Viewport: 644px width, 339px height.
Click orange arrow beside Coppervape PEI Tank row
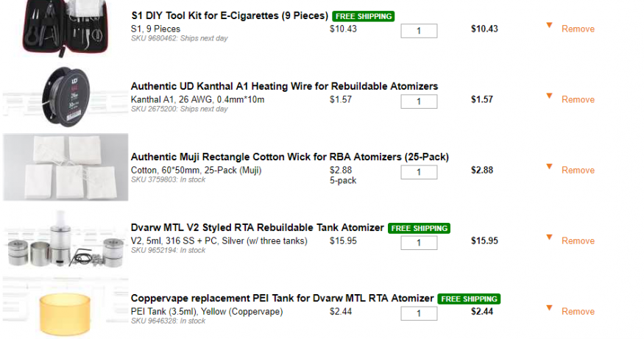(x=549, y=308)
